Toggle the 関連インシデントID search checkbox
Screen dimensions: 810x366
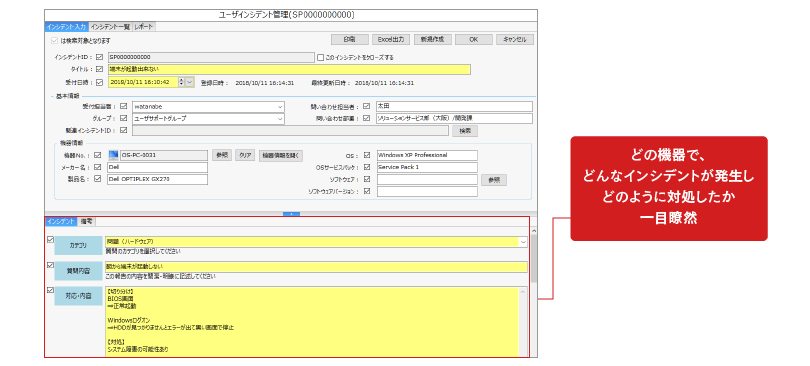(x=123, y=131)
